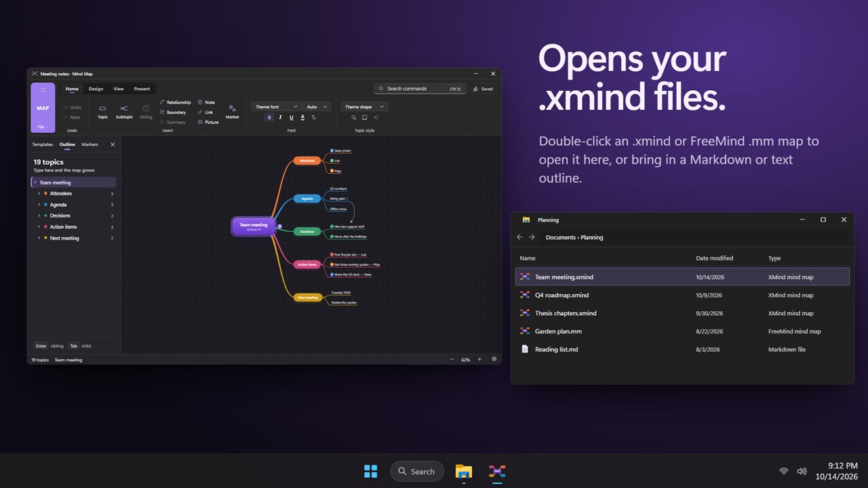The height and width of the screenshot is (488, 868).
Task: Expand the Next meeting outline item
Action: click(x=39, y=238)
